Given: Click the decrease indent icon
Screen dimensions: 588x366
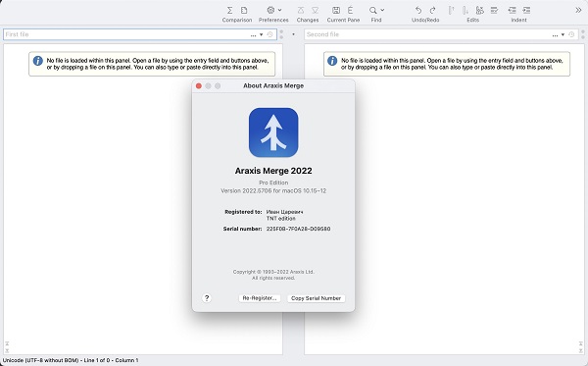Looking at the screenshot, I should (512, 10).
